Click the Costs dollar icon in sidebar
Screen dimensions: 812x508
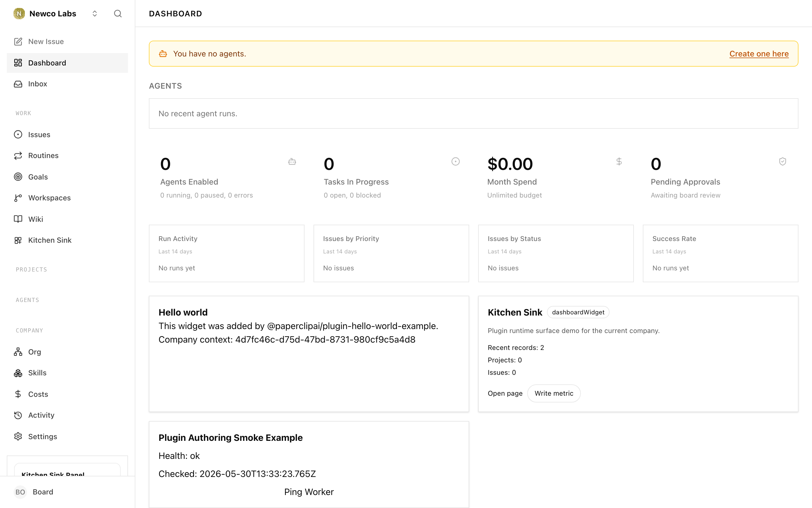(x=18, y=394)
